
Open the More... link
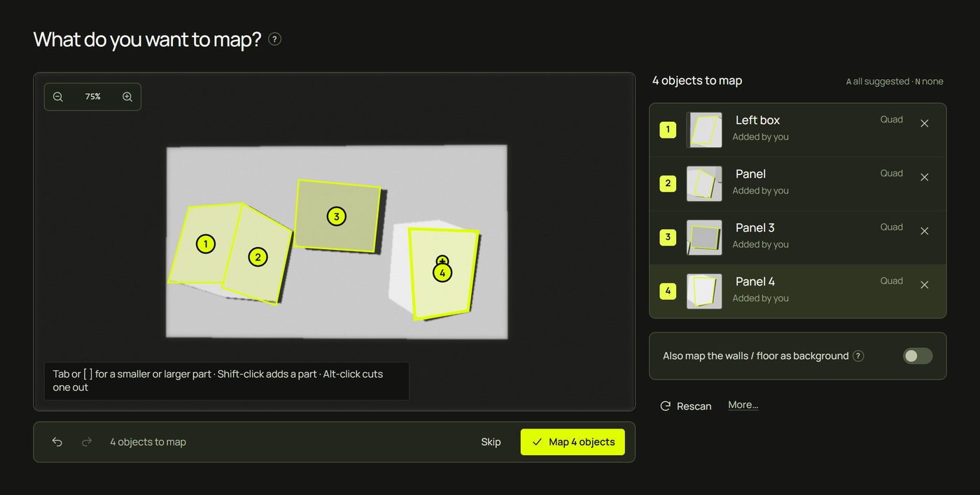pos(743,405)
